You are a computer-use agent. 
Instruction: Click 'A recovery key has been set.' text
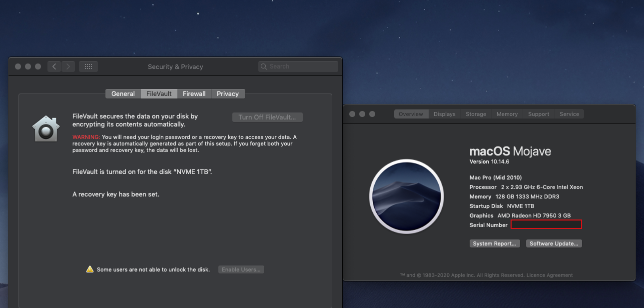[x=116, y=194]
